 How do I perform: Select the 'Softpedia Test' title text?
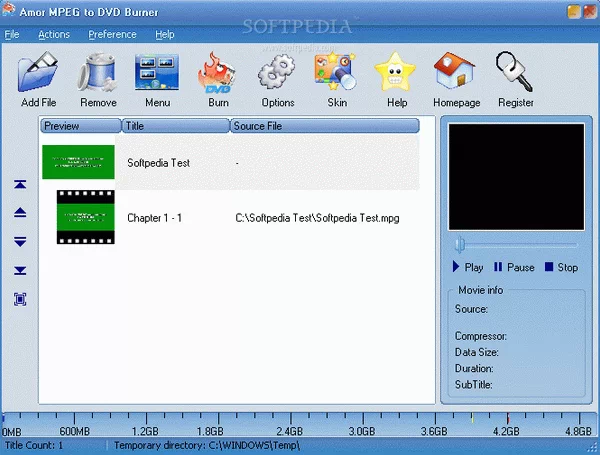pos(158,163)
